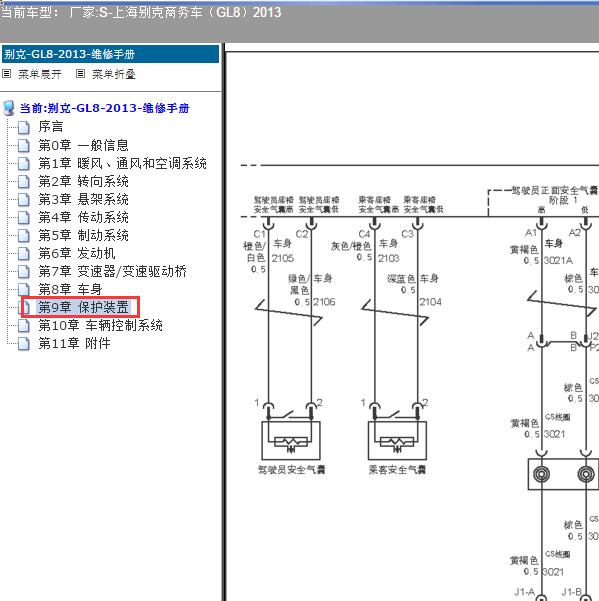Click the 菜单折叠 collapse-menu icon
This screenshot has width=599, height=601.
tap(80, 74)
